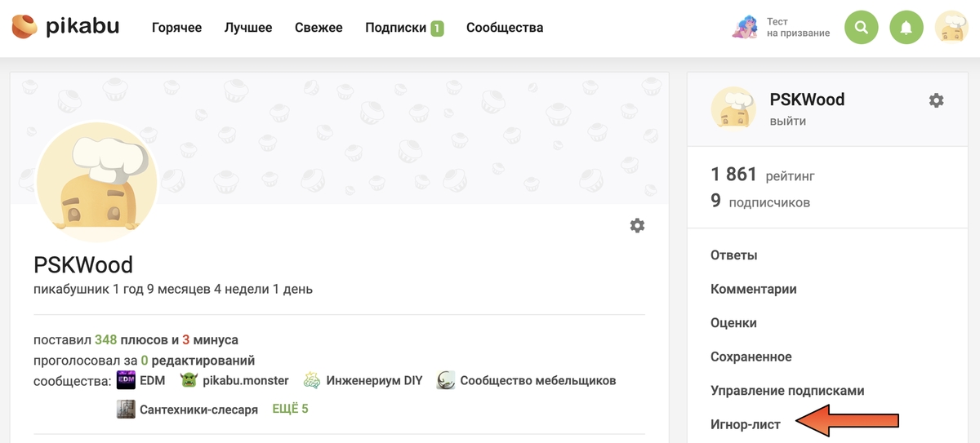The image size is (980, 443).
Task: Open Ответы in sidebar
Action: (733, 255)
